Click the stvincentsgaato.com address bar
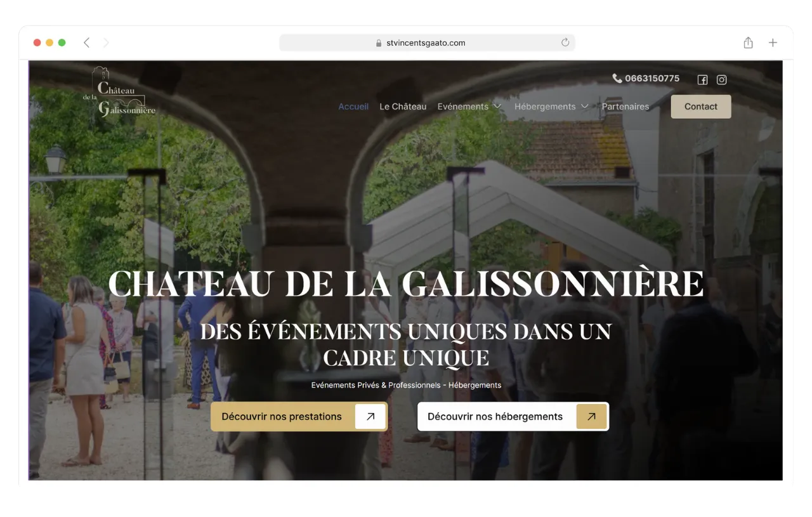Image resolution: width=812 pixels, height=517 pixels. (427, 43)
